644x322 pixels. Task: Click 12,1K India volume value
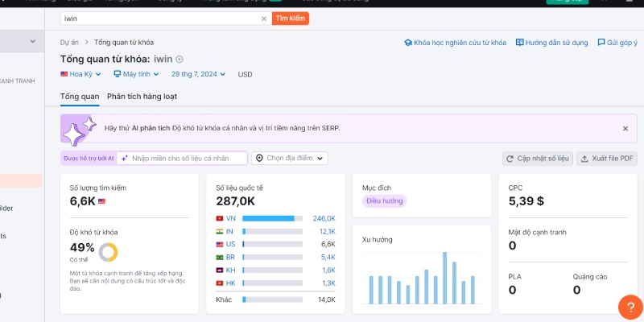click(x=328, y=232)
